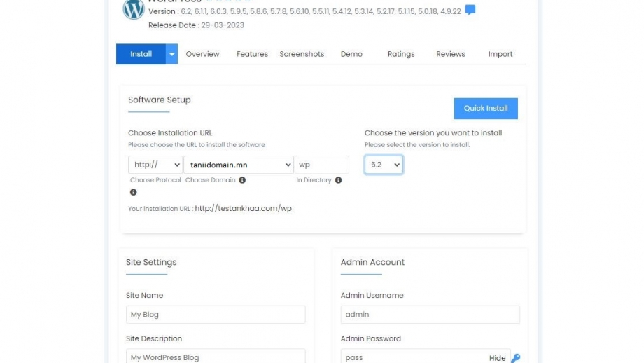This screenshot has height=363, width=644.
Task: Click info icon next to In Directory
Action: 338,180
